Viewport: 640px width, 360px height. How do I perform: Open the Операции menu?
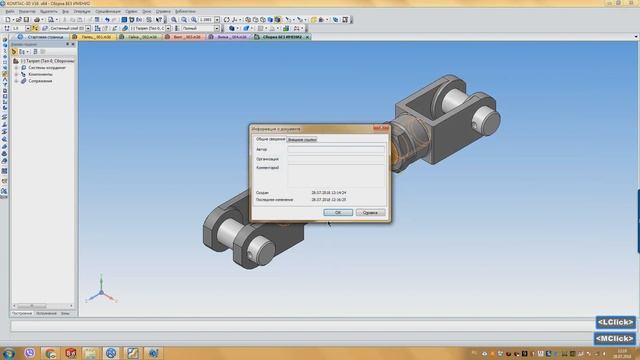[x=82, y=11]
